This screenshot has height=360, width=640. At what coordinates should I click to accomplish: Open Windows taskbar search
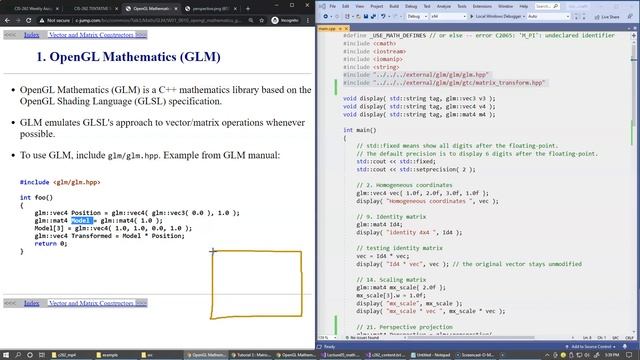(18, 355)
